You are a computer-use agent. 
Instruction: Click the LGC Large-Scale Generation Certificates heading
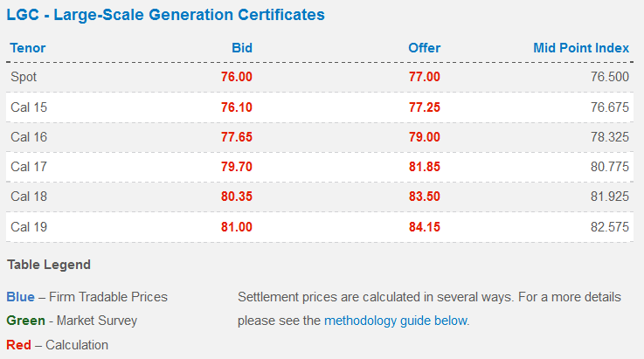(165, 15)
